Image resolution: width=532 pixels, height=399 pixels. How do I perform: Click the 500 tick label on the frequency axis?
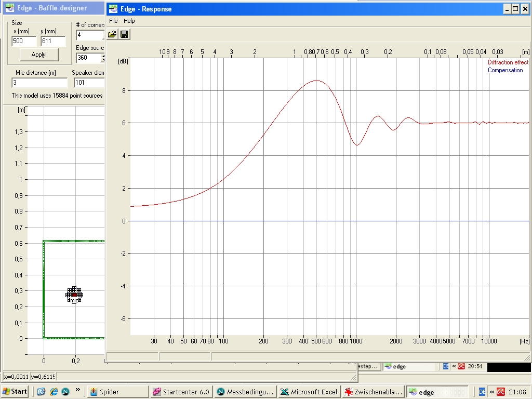click(316, 341)
